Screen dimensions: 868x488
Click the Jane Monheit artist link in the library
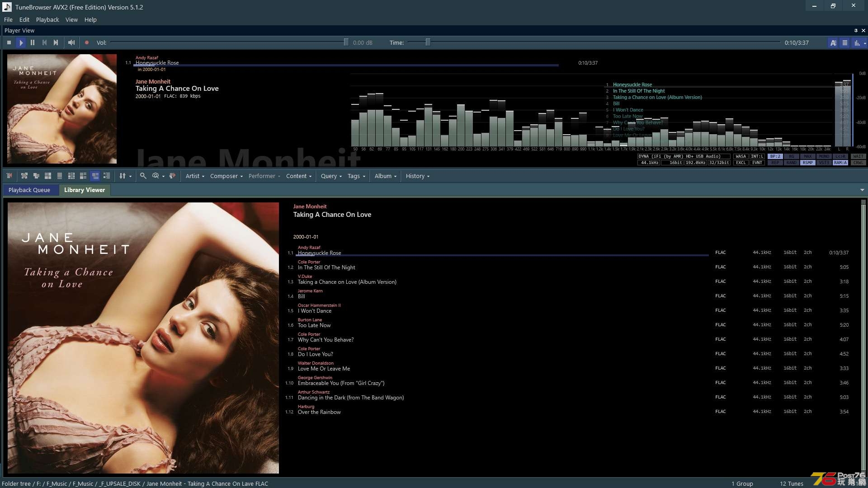click(310, 206)
